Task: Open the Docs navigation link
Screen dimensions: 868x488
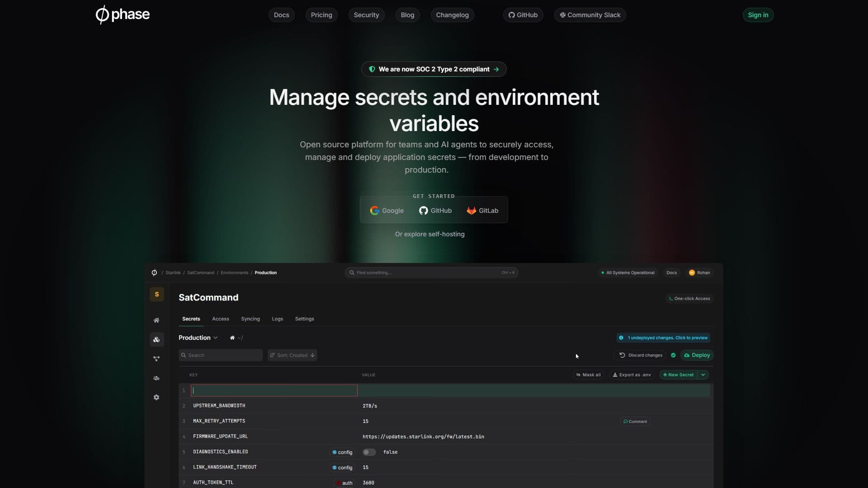Action: [x=281, y=15]
